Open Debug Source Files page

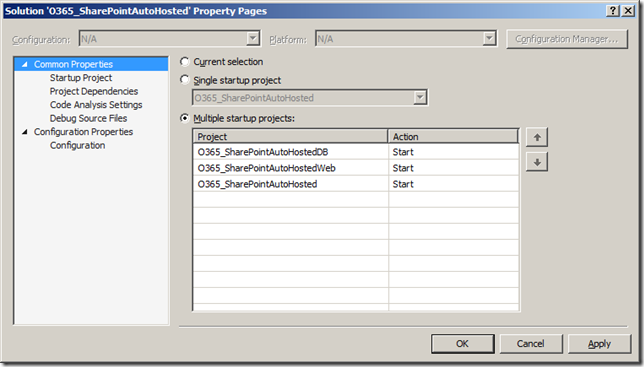coord(88,118)
